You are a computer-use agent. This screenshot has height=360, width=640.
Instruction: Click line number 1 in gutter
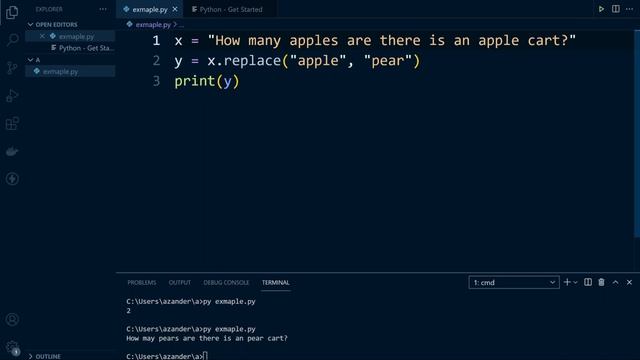[x=156, y=40]
